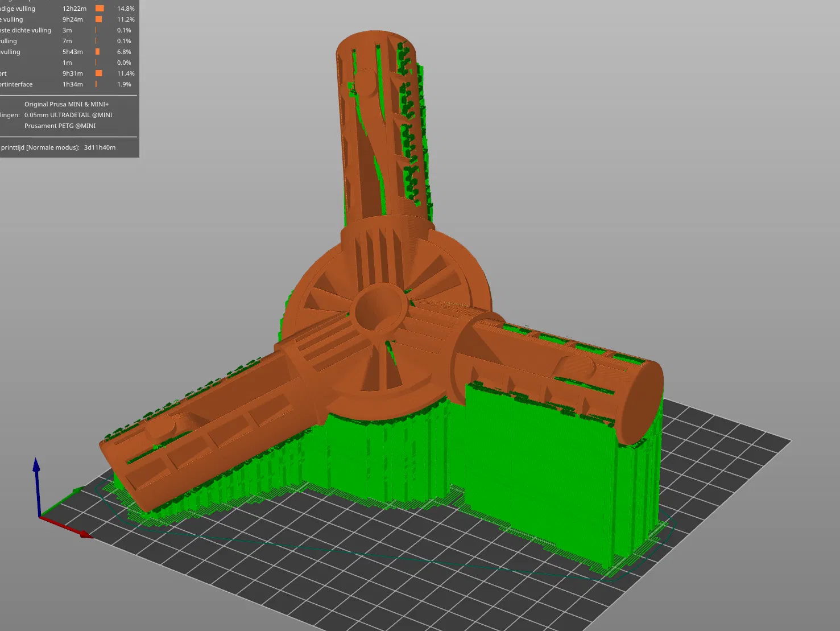Click the 6.8% percentage
Screen dimensions: 840x631
pyautogui.click(x=124, y=52)
